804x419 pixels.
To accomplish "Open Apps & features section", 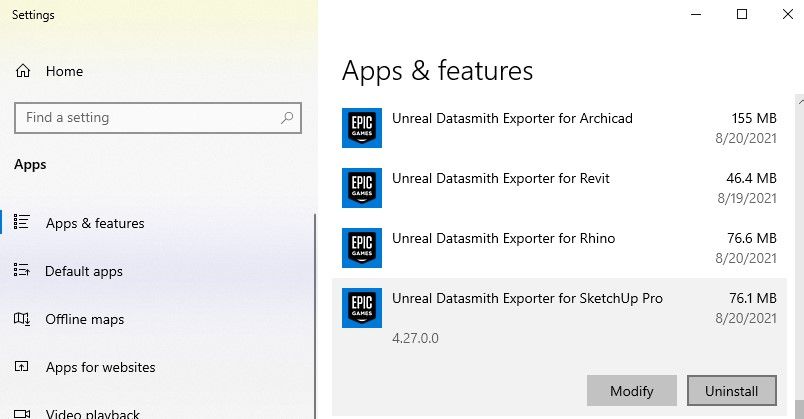I will (95, 223).
